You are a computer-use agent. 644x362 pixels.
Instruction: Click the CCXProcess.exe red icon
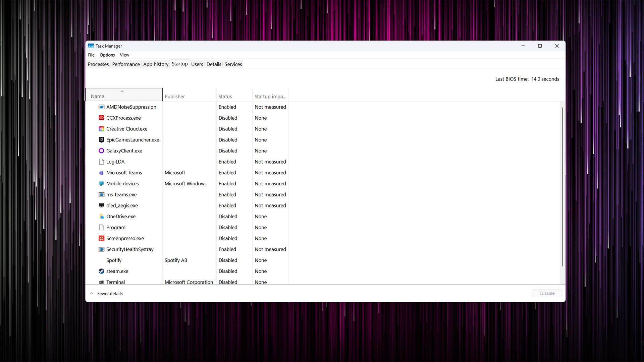[101, 118]
